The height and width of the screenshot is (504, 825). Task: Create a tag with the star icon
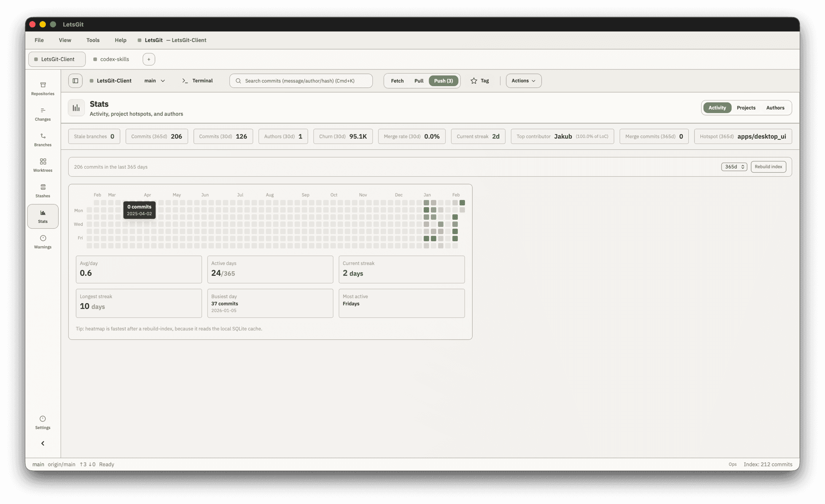point(480,81)
